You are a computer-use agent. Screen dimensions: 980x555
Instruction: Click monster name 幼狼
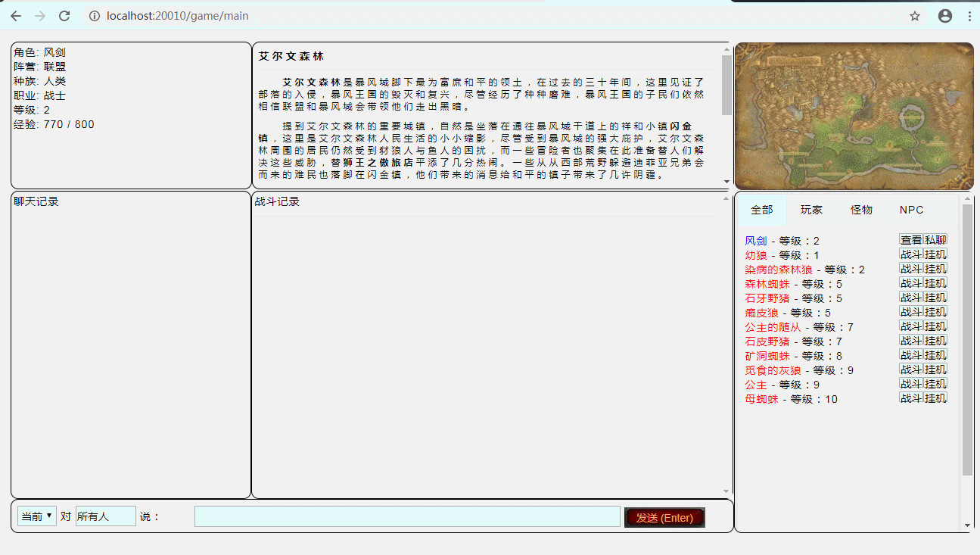click(756, 255)
